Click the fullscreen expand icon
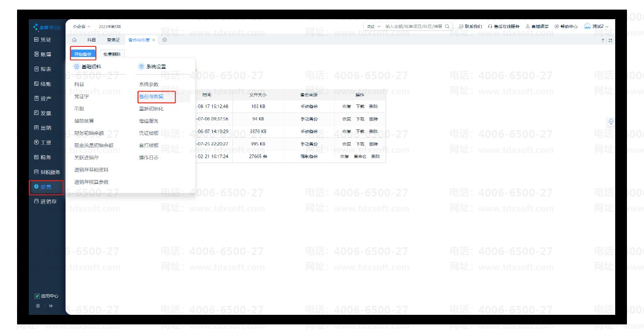 pos(610,40)
